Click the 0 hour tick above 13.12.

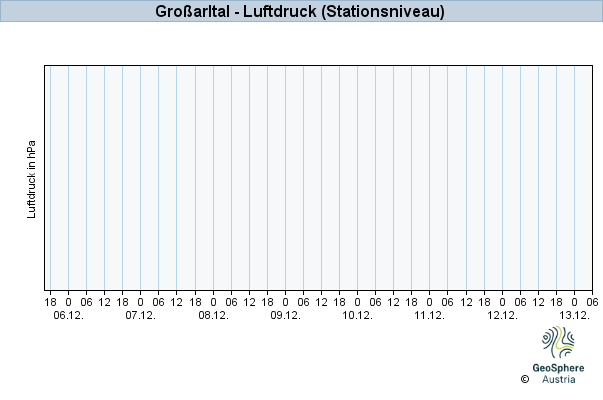pyautogui.click(x=574, y=301)
